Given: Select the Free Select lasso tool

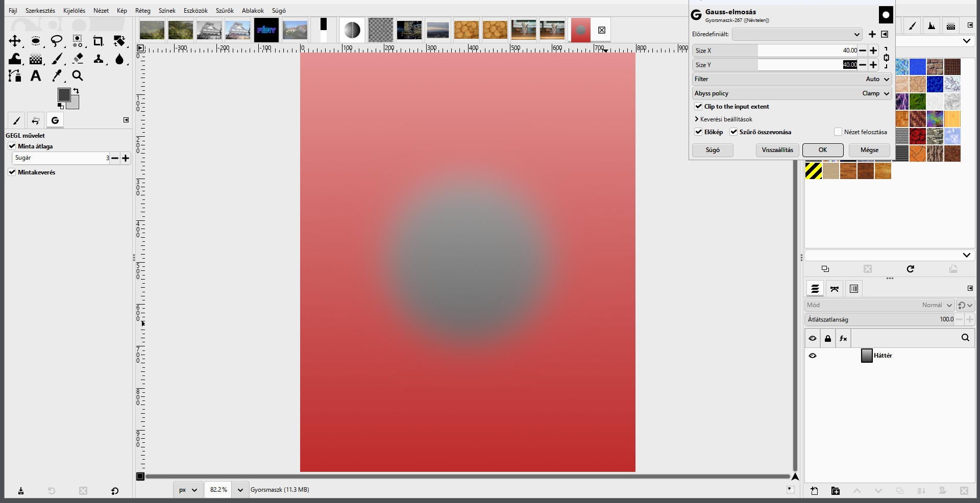Looking at the screenshot, I should 57,41.
